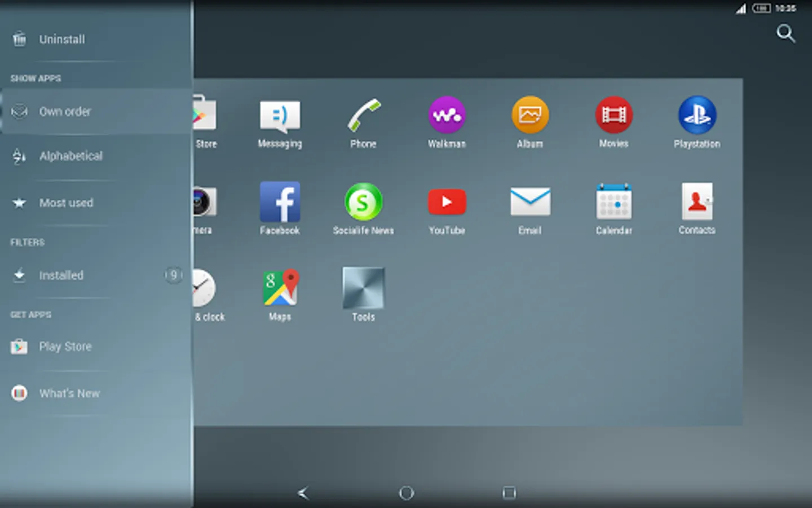Tap the recent apps navigation button

(509, 493)
